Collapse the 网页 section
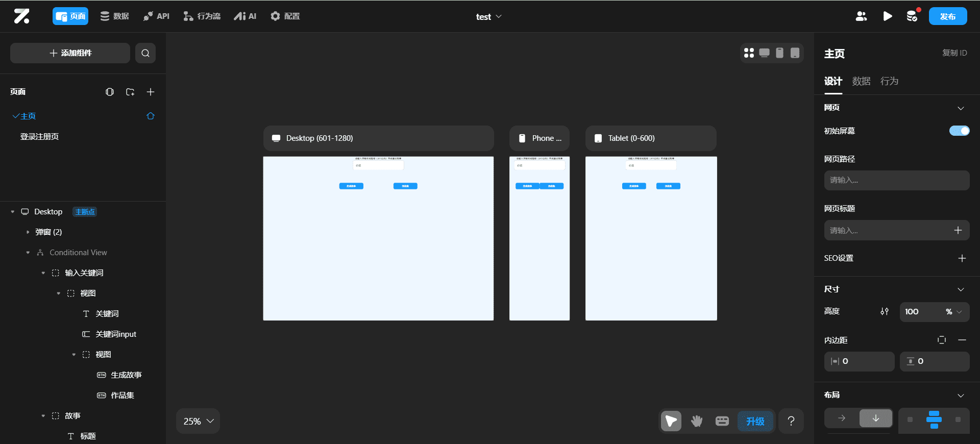This screenshot has width=980, height=444. (961, 108)
